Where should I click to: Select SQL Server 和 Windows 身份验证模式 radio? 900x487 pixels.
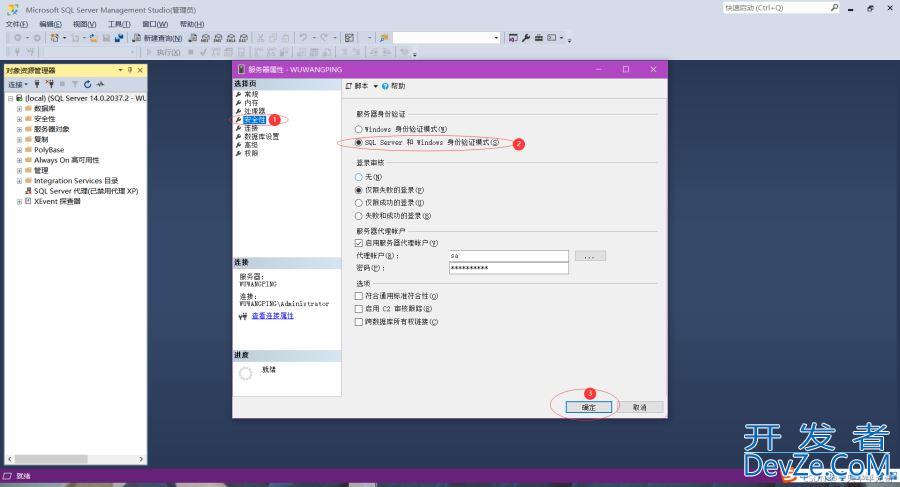click(x=359, y=142)
